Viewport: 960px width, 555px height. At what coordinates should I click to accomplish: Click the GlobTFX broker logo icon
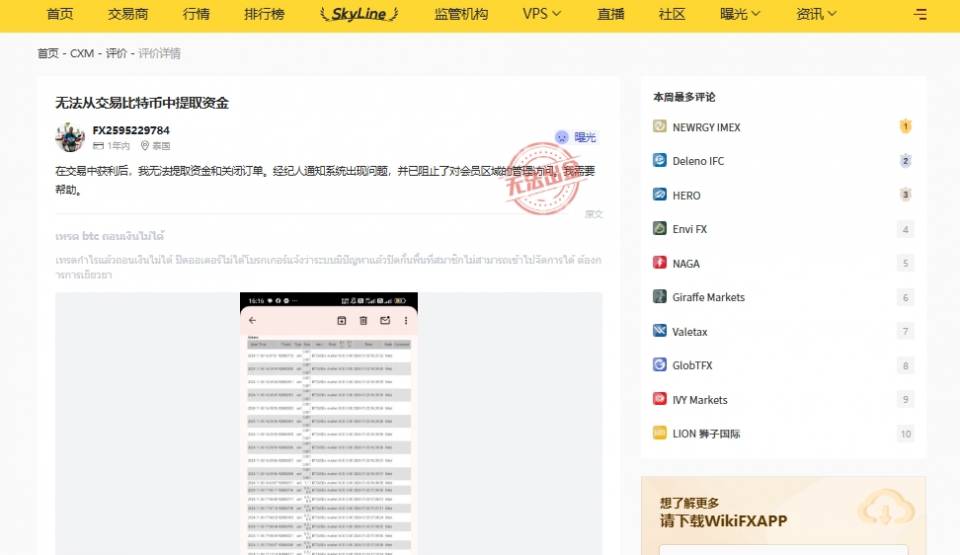coord(659,364)
